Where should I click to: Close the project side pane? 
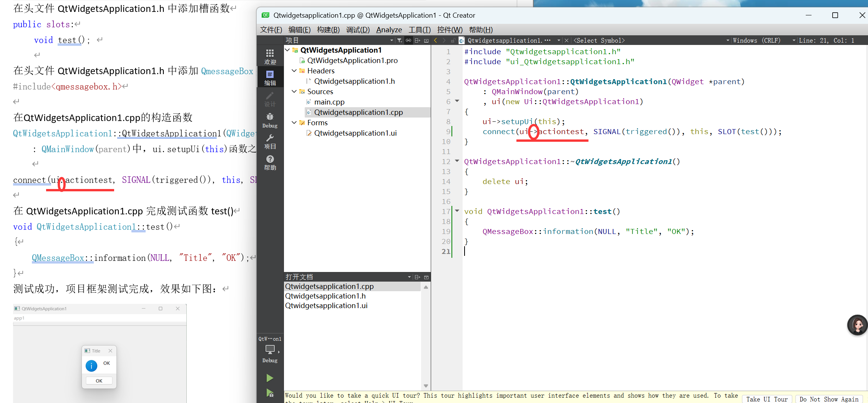click(426, 40)
